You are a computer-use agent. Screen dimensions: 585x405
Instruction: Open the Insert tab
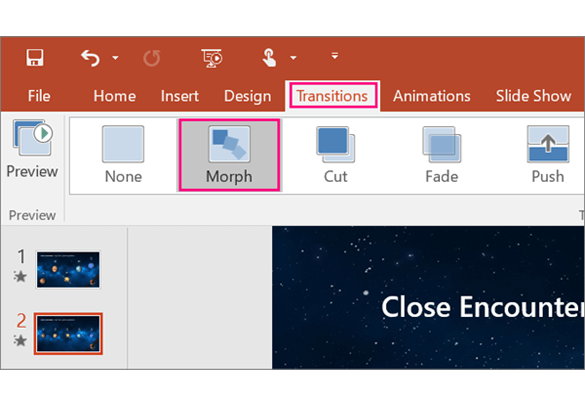click(179, 96)
